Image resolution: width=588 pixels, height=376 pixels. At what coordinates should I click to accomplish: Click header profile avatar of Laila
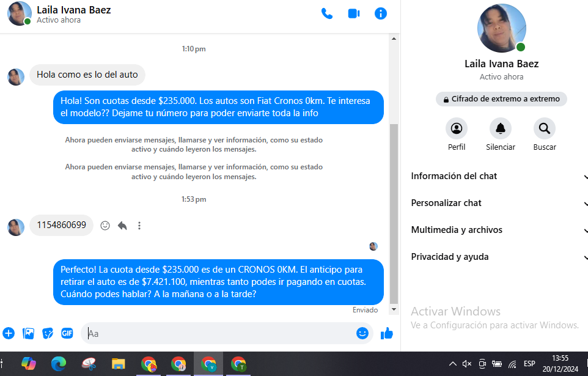(19, 13)
